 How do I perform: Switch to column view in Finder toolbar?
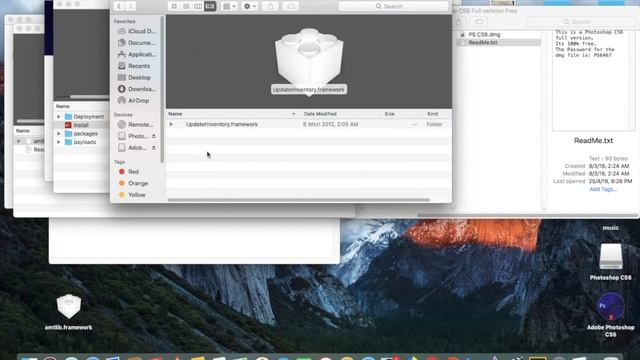click(x=198, y=6)
